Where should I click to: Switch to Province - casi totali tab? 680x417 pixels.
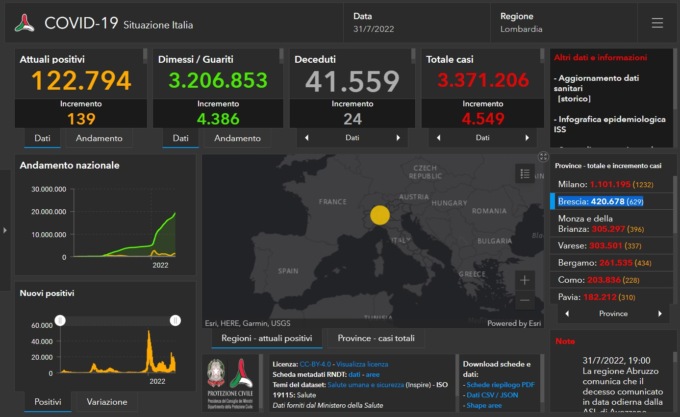click(376, 339)
